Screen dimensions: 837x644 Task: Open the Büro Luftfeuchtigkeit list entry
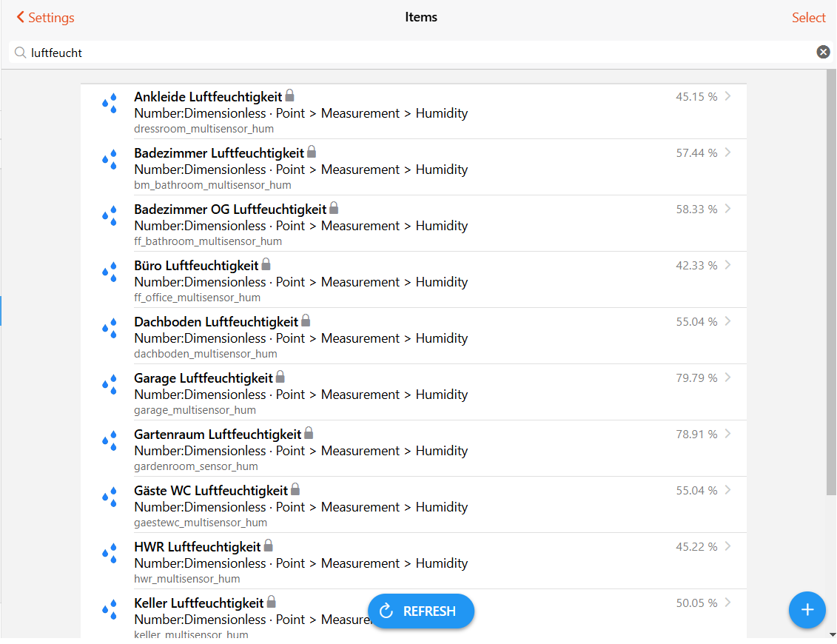pos(196,266)
